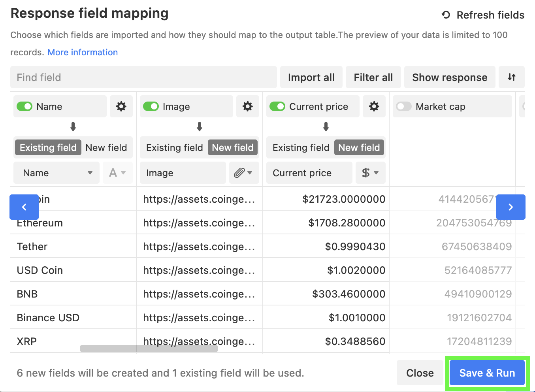Open settings gear for Name field

(x=121, y=106)
